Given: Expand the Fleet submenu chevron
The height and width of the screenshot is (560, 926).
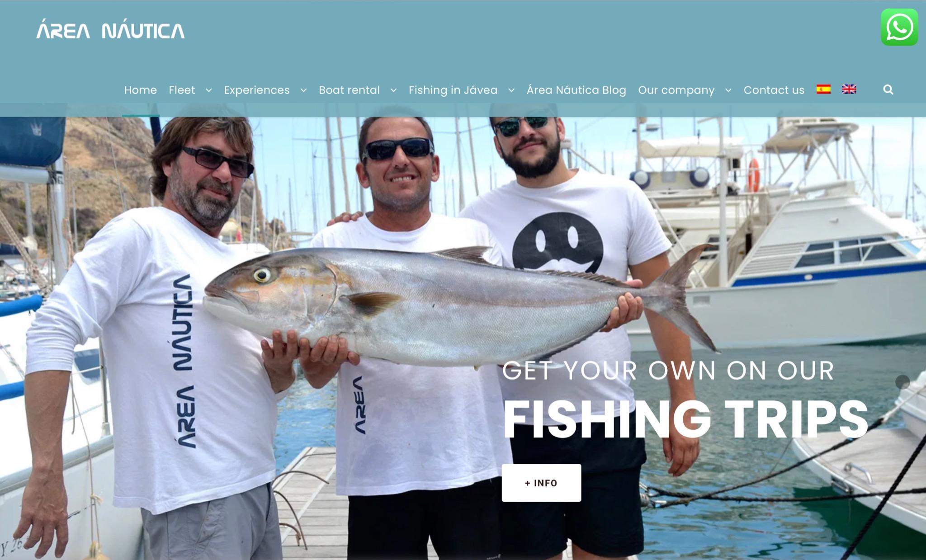Looking at the screenshot, I should coord(208,90).
